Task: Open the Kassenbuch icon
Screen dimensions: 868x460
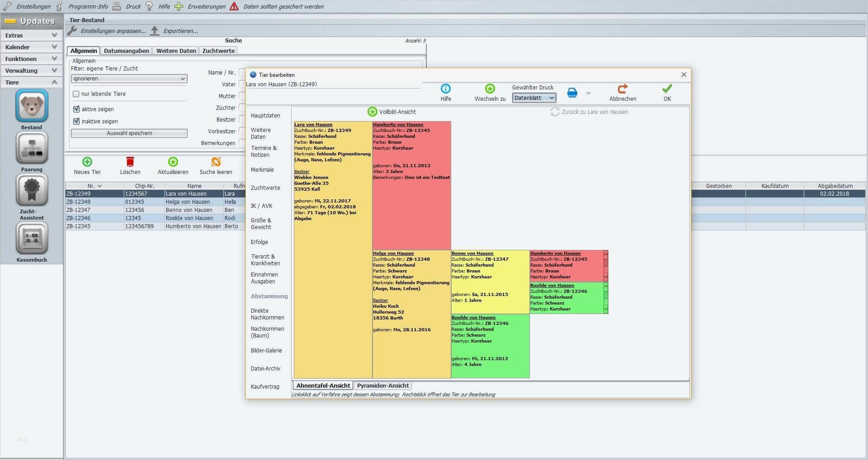Action: (x=32, y=239)
